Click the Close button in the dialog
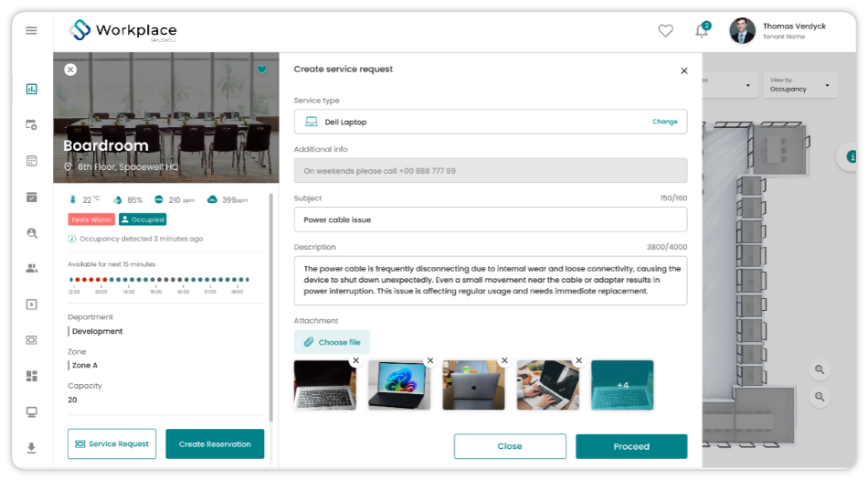The width and height of the screenshot is (868, 481). click(510, 446)
